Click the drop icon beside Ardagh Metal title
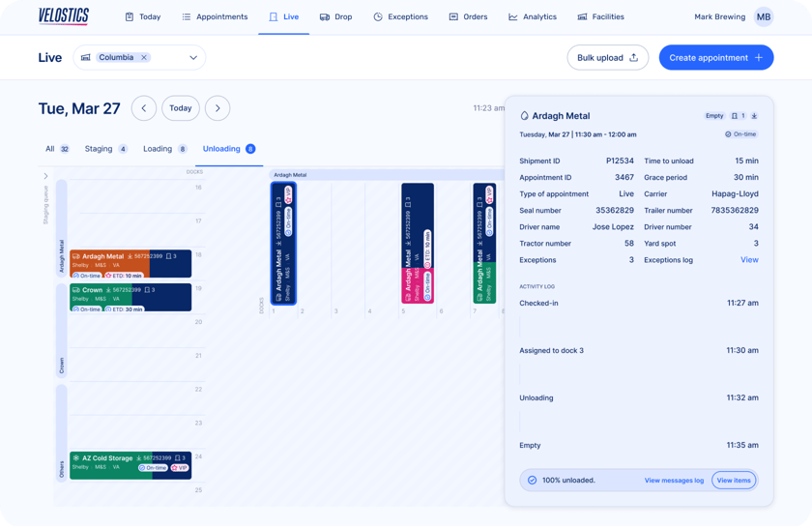The width and height of the screenshot is (812, 528). tap(524, 115)
